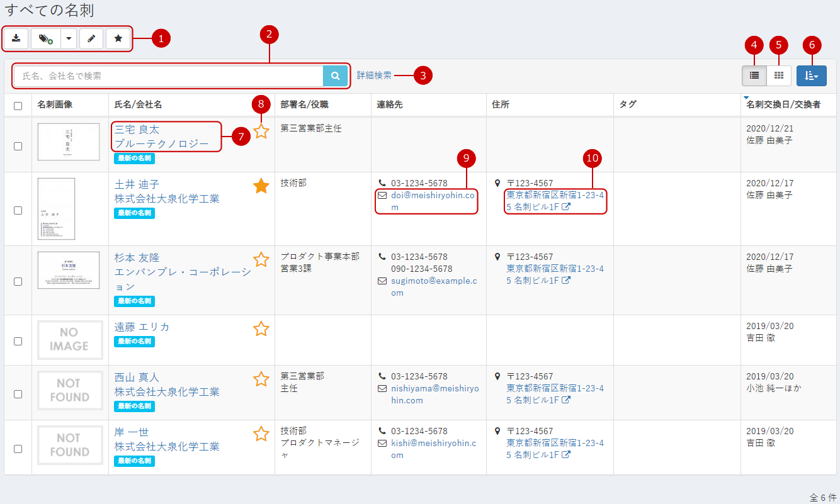The width and height of the screenshot is (840, 504).
Task: Check the box for 土井 迪子 row
Action: tap(18, 210)
